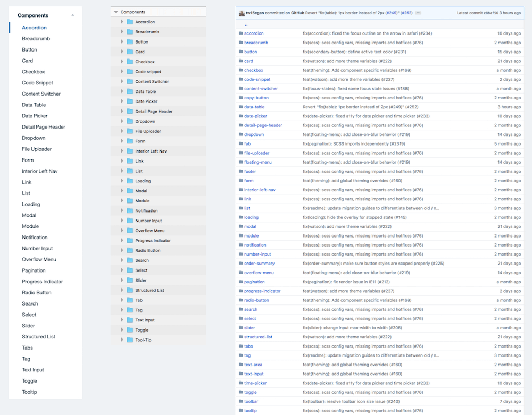Click the Content Switcher row in the folder tree

pos(158,81)
